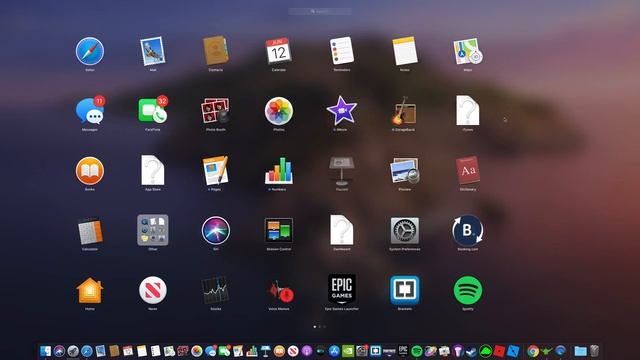The image size is (640, 360).
Task: Open the Trash in the Dock
Action: (x=595, y=351)
